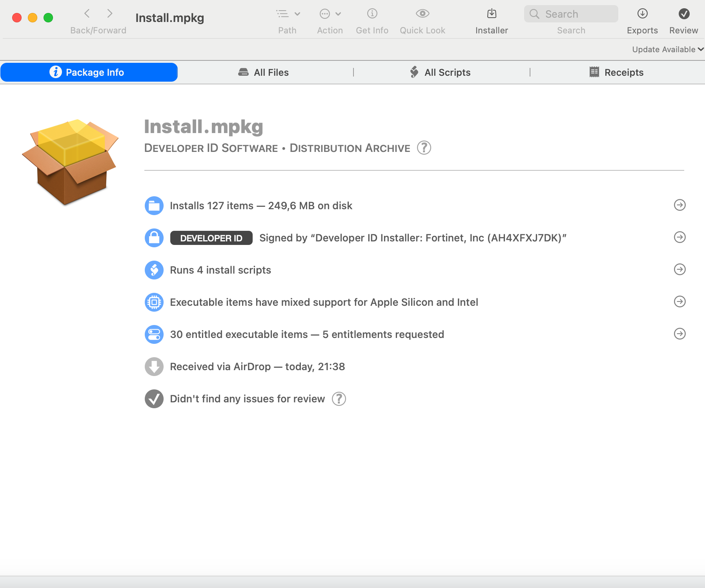Viewport: 705px width, 588px height.
Task: Open the Review checkmark icon
Action: click(683, 14)
